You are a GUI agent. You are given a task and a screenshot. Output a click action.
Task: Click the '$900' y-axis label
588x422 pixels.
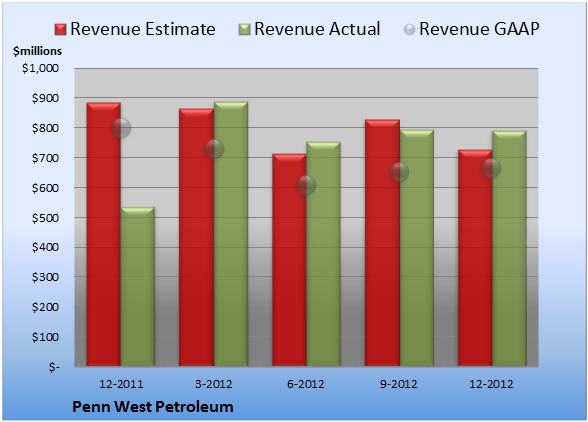tap(45, 98)
